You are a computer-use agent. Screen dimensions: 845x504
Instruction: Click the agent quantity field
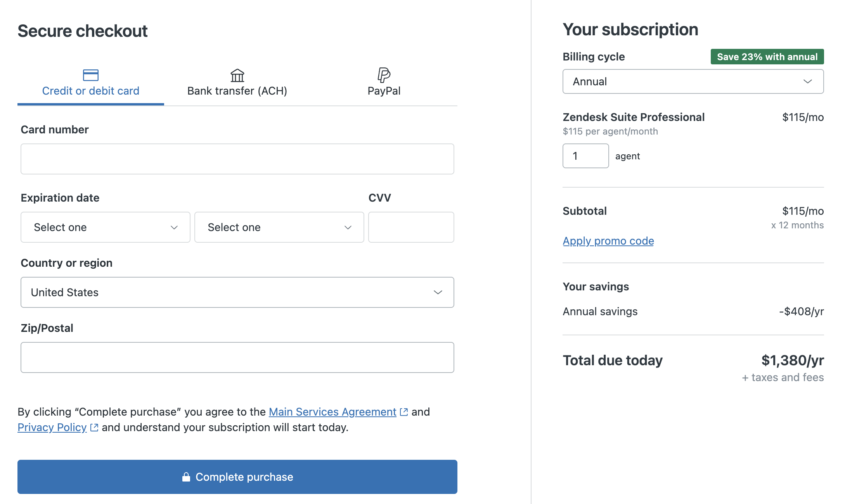tap(586, 156)
